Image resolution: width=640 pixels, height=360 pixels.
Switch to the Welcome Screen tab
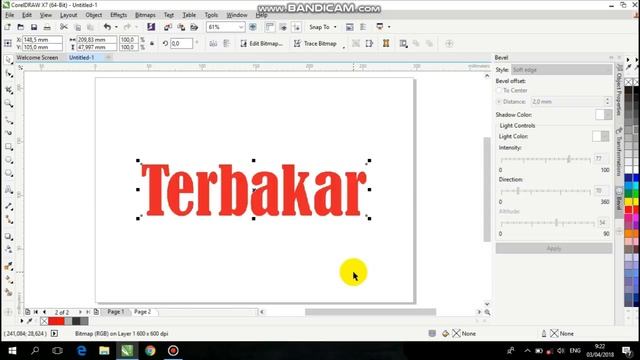tap(37, 58)
